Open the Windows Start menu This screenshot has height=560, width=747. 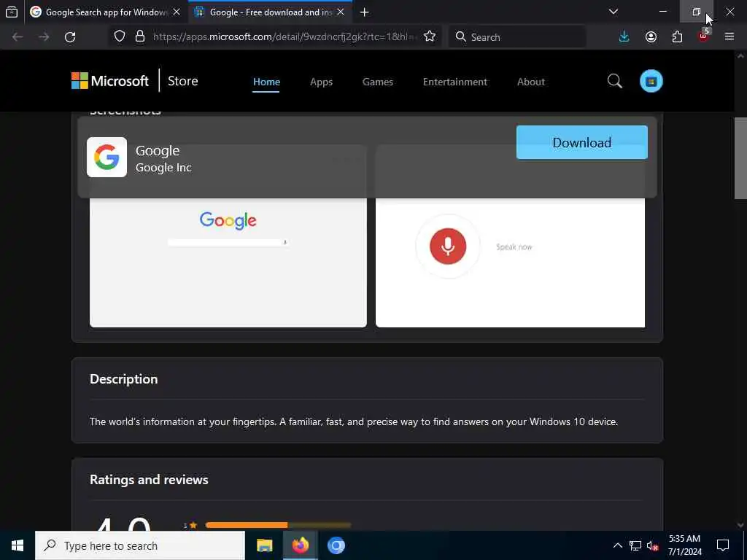[18, 545]
